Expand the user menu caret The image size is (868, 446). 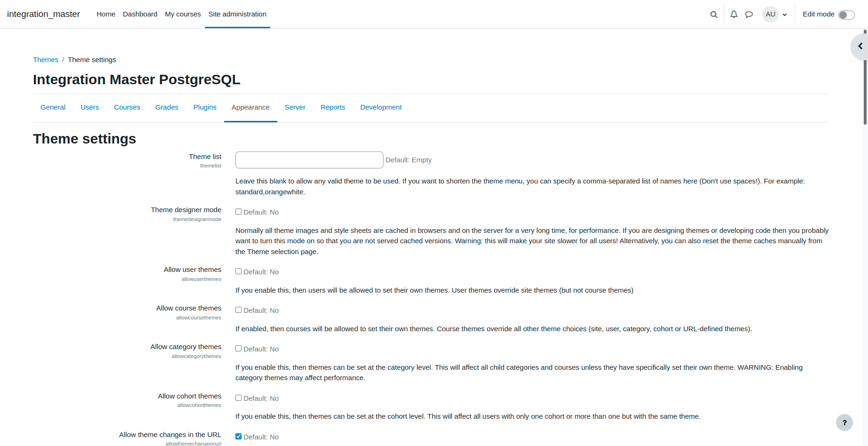coord(784,15)
